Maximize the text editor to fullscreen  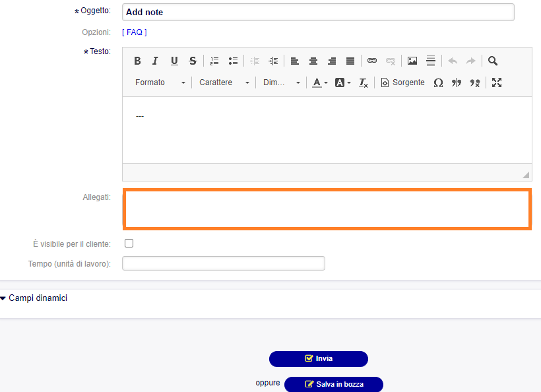[496, 82]
